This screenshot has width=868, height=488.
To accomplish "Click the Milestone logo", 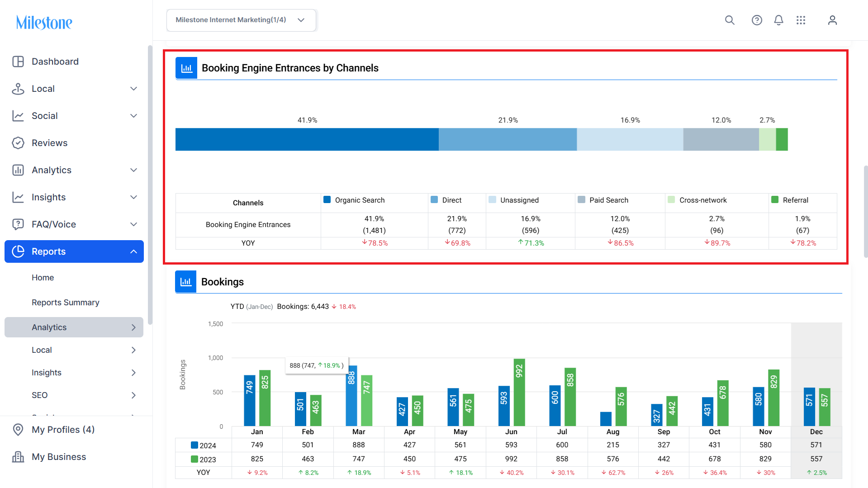I will (44, 22).
